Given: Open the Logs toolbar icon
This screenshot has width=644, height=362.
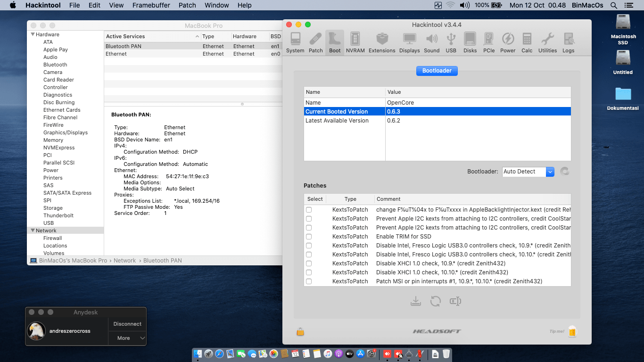Looking at the screenshot, I should pyautogui.click(x=568, y=42).
